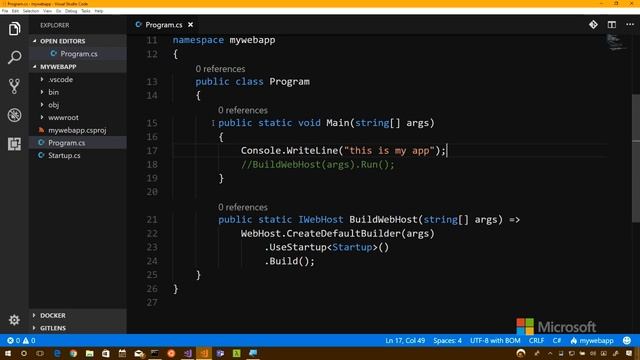The image size is (640, 360).
Task: Open mywebapp.csproj in the explorer
Action: point(77,130)
